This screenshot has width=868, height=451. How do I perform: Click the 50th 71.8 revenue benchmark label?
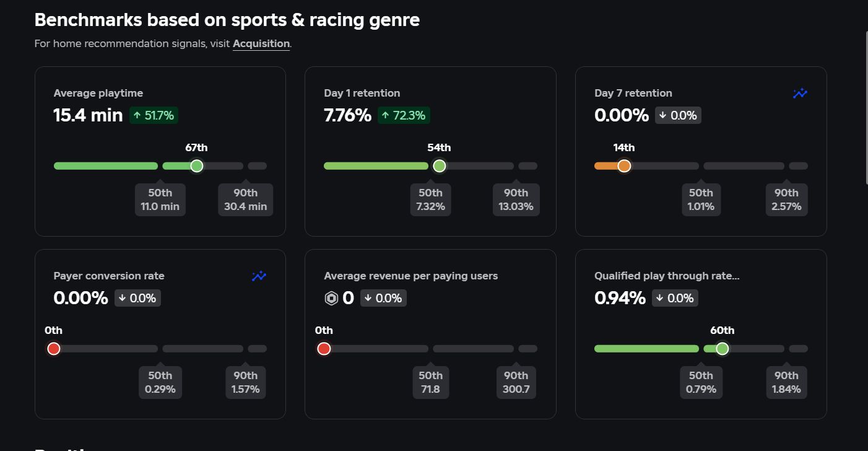click(x=430, y=382)
